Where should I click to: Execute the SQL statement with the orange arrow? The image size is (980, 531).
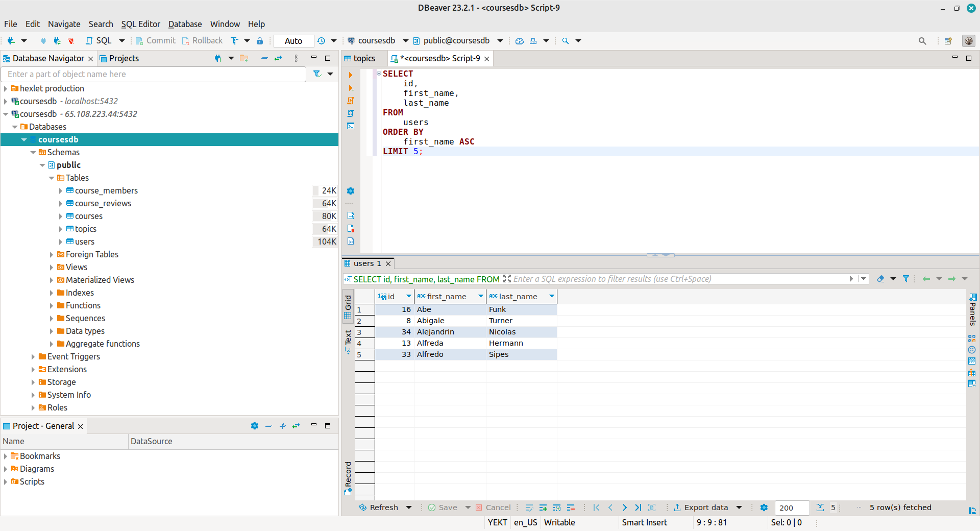(351, 75)
